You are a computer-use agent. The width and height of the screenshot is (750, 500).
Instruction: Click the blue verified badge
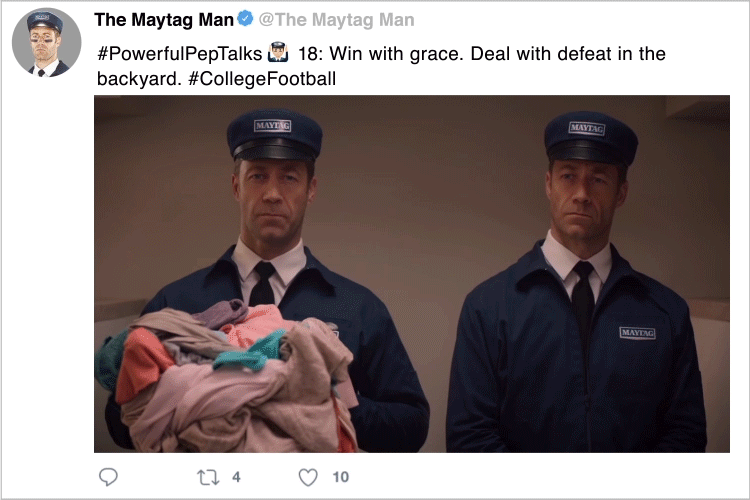245,19
